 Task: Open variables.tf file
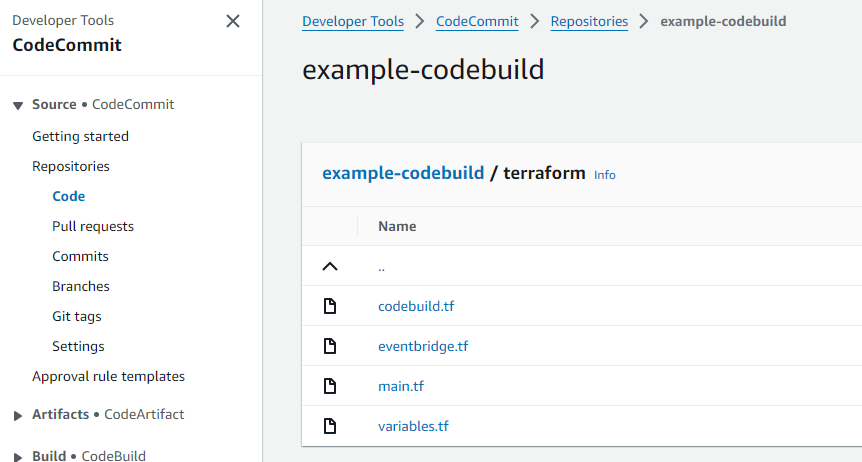(x=413, y=426)
